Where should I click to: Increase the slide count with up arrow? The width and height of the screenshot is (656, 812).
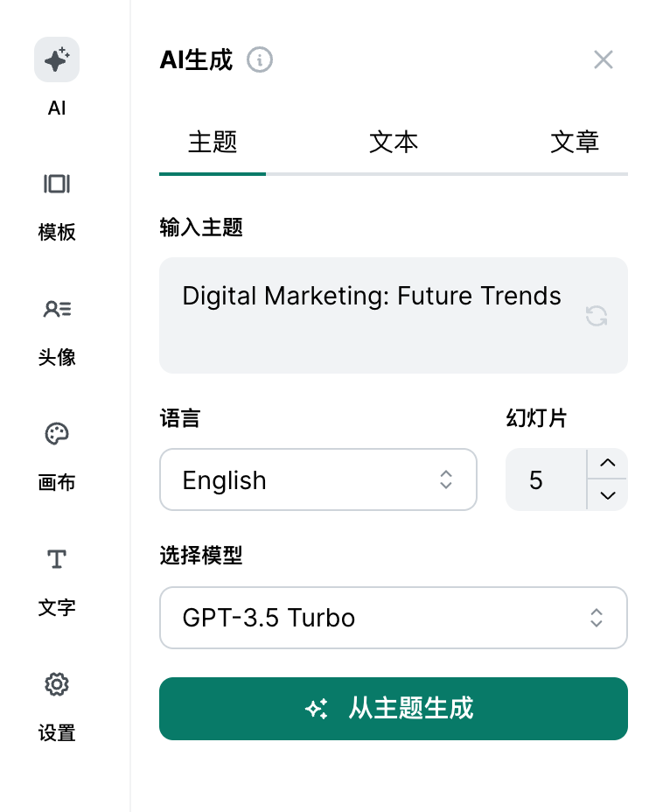tap(608, 464)
